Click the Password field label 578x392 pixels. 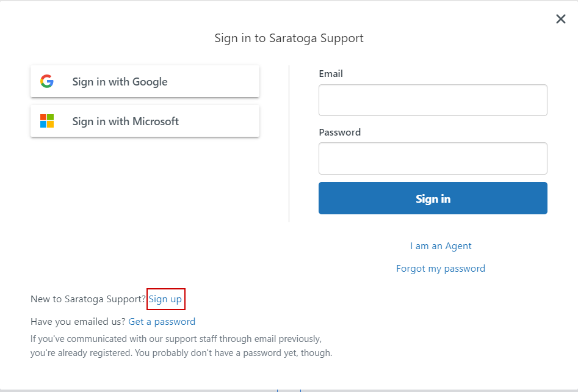point(339,132)
